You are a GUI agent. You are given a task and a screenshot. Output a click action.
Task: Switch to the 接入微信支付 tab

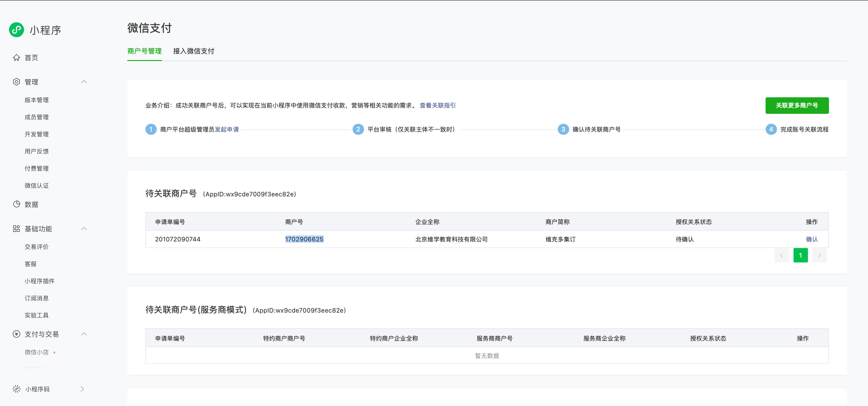click(194, 51)
